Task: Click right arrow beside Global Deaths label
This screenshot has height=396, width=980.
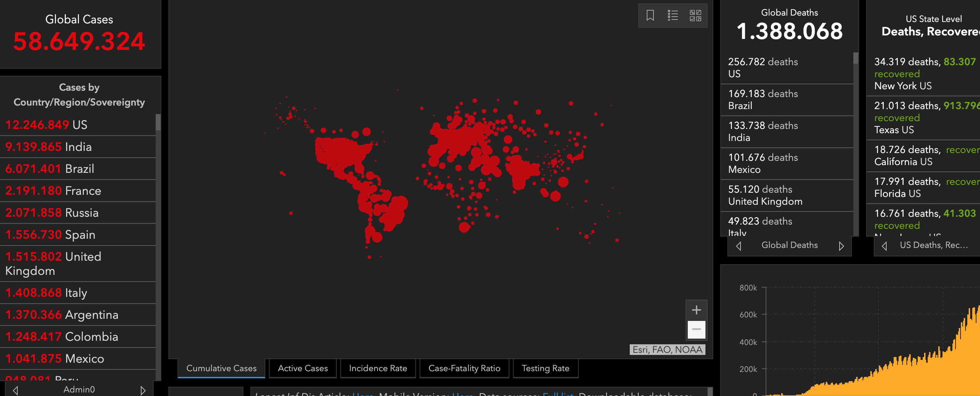Action: click(x=841, y=246)
